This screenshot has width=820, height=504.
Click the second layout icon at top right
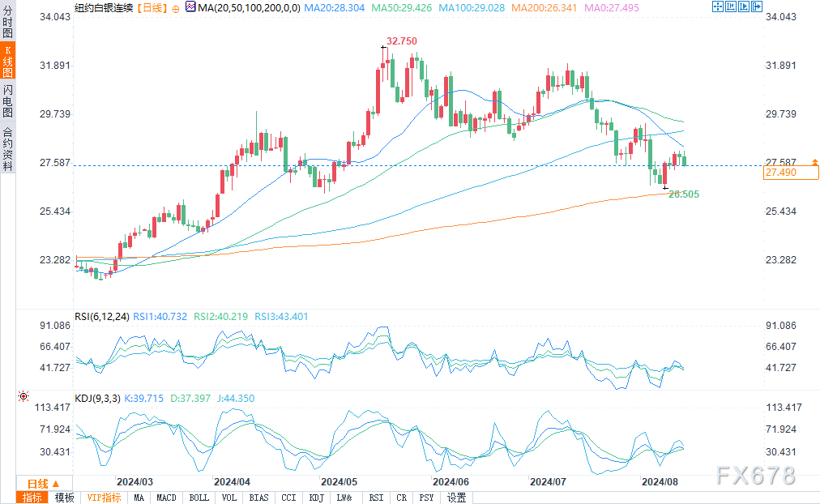pos(729,6)
